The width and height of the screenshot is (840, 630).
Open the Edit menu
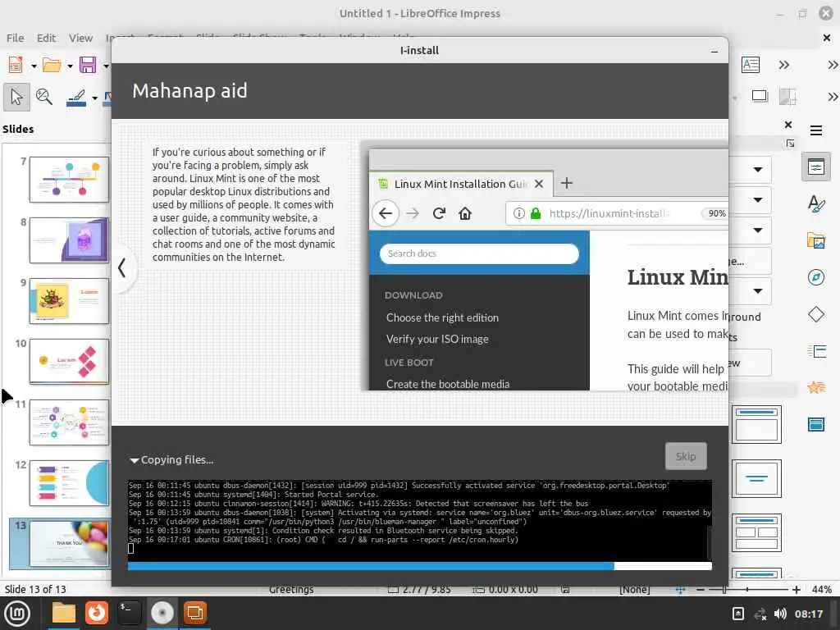coord(46,38)
